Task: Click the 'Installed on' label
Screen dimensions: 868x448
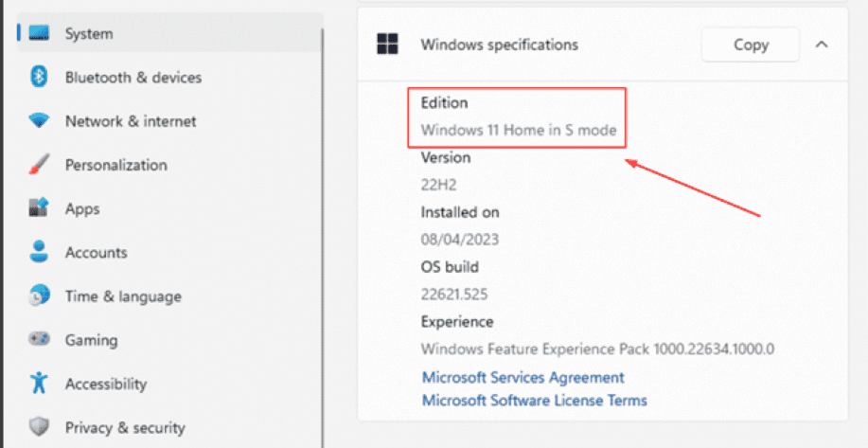Action: click(460, 212)
